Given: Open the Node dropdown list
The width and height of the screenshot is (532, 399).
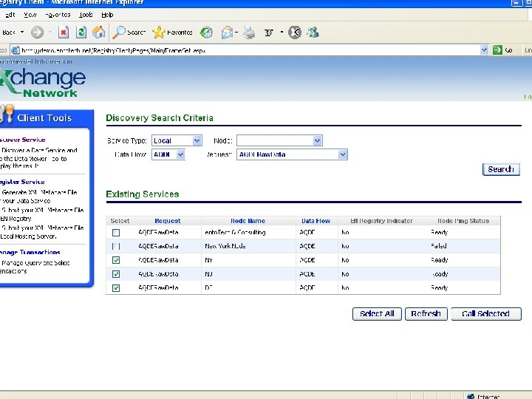Looking at the screenshot, I should click(x=317, y=140).
